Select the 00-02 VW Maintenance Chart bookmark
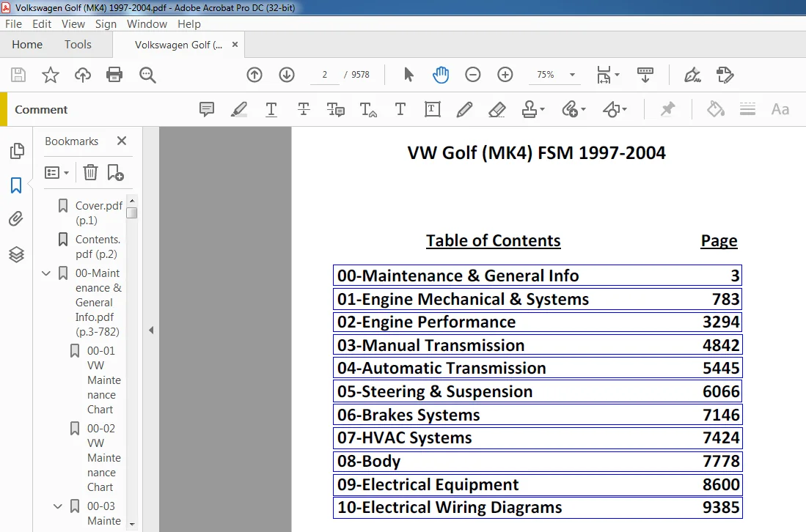 point(104,457)
